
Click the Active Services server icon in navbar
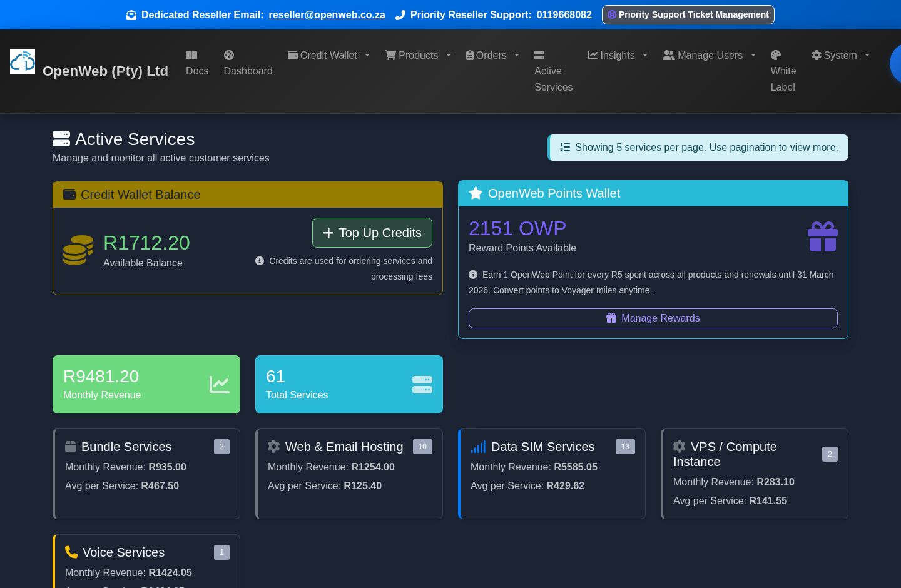(x=539, y=55)
